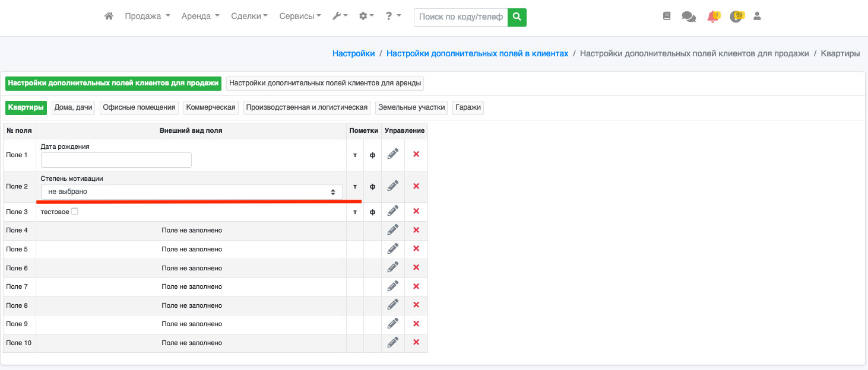Open the Продажа dropdown menu
The image size is (868, 370).
pyautogui.click(x=147, y=17)
